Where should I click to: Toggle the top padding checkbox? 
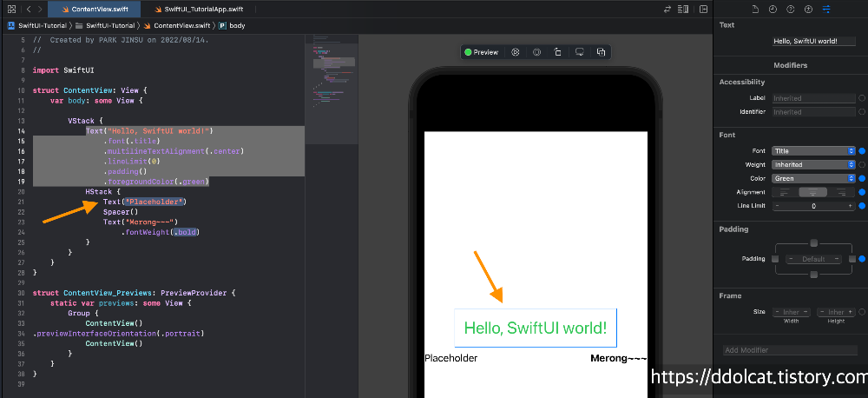[x=813, y=243]
